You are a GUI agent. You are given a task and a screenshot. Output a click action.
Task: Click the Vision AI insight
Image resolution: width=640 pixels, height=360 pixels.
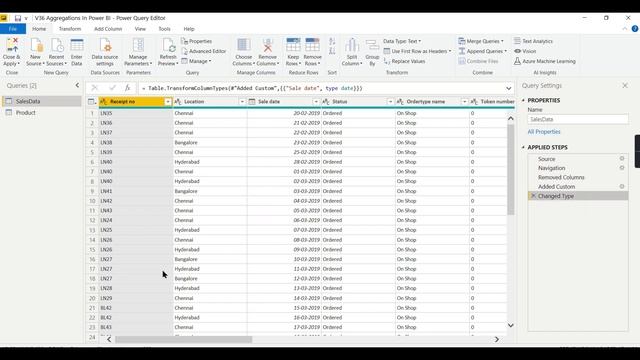click(525, 51)
